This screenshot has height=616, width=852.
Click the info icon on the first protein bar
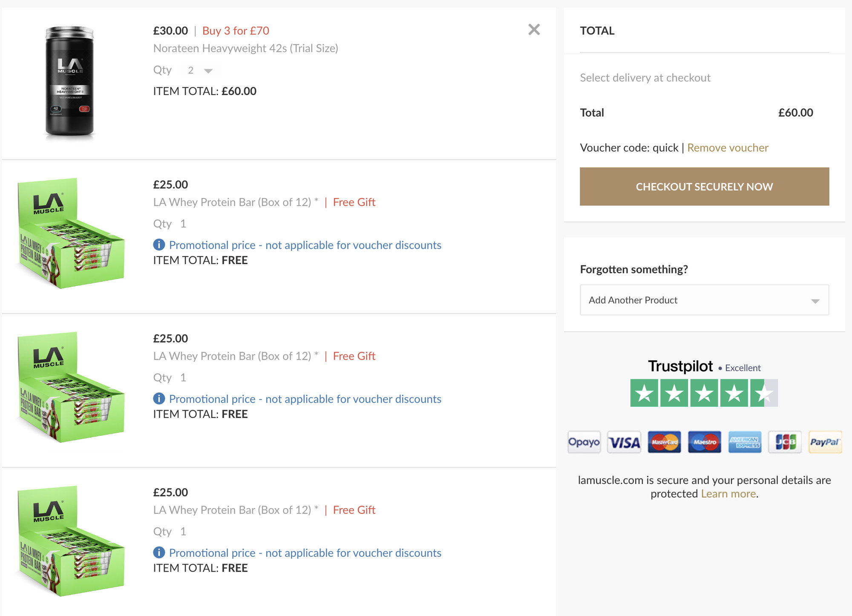159,245
